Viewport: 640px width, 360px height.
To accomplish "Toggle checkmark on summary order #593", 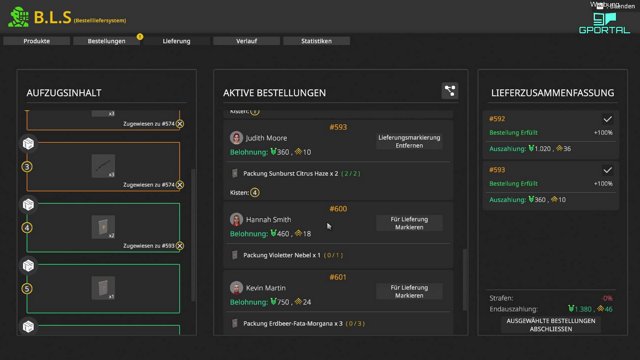I will pos(607,170).
